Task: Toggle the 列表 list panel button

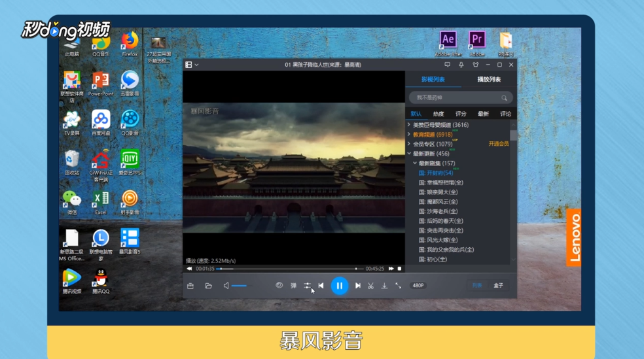Action: click(477, 286)
